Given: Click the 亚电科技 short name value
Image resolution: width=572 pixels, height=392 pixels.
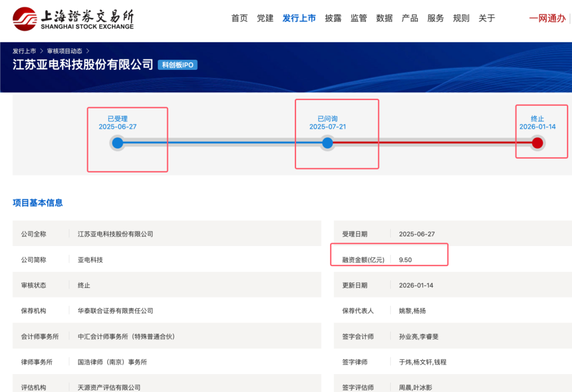Looking at the screenshot, I should pos(90,260).
